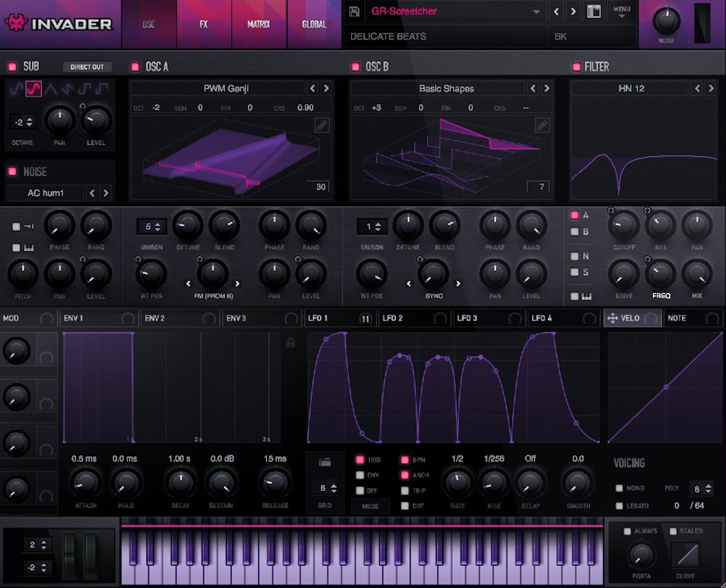Save the preset with the floppy disk icon

click(x=354, y=12)
